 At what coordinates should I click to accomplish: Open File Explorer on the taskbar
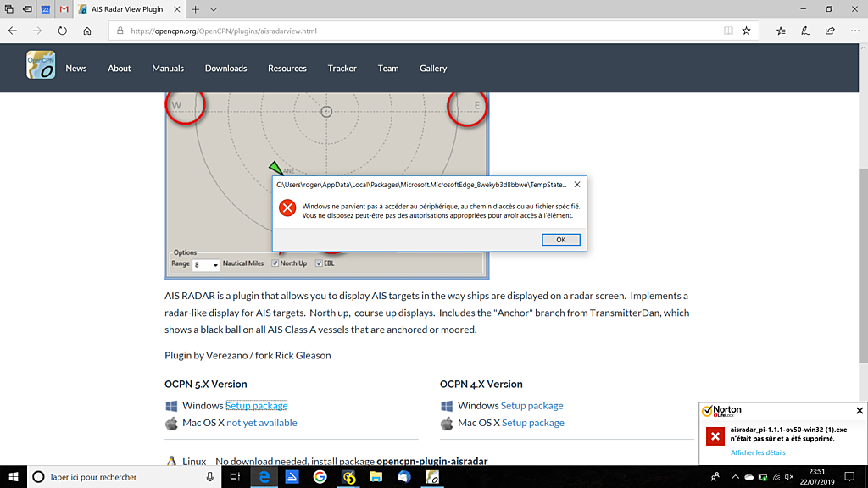pyautogui.click(x=376, y=476)
